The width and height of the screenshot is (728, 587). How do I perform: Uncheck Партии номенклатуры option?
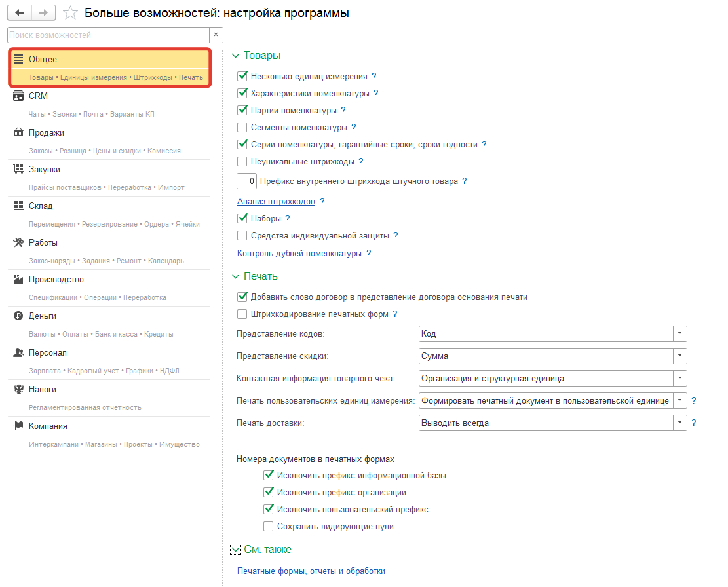point(242,111)
